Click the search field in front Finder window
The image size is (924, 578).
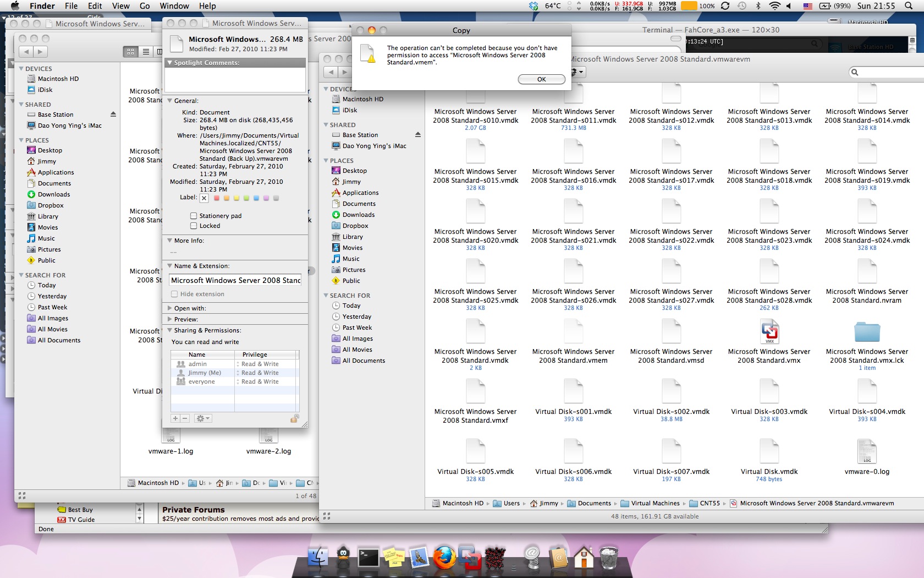pos(887,72)
